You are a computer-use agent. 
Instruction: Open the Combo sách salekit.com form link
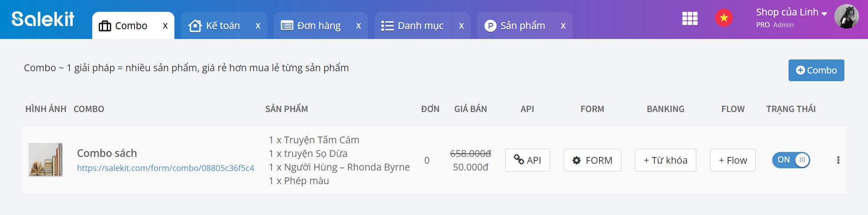coord(165,168)
